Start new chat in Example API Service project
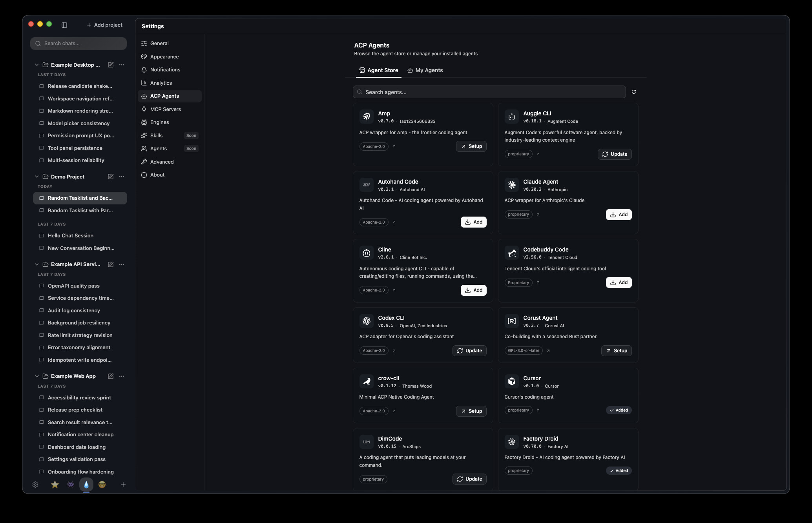Screen dimensions: 812x523 point(111,264)
